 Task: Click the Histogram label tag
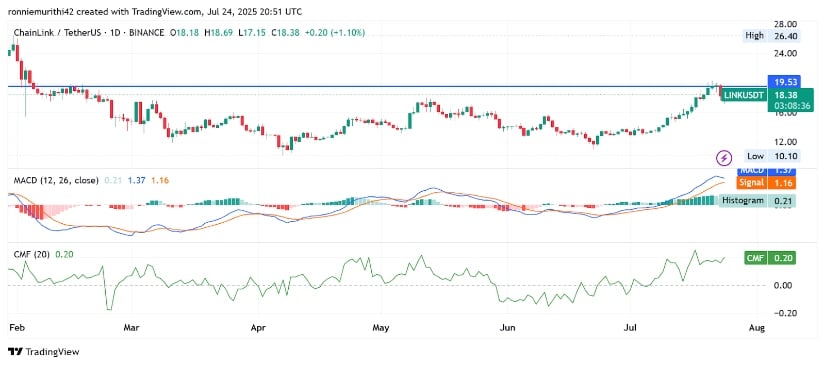(x=742, y=200)
